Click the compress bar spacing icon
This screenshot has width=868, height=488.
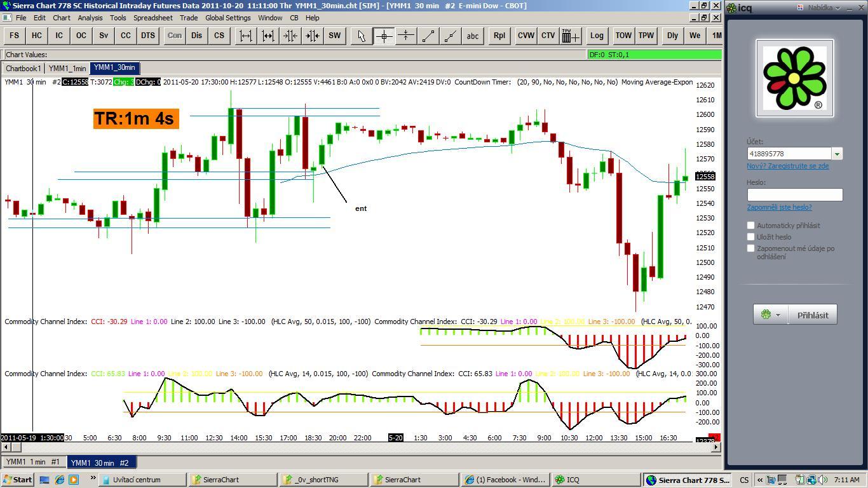tap(268, 36)
